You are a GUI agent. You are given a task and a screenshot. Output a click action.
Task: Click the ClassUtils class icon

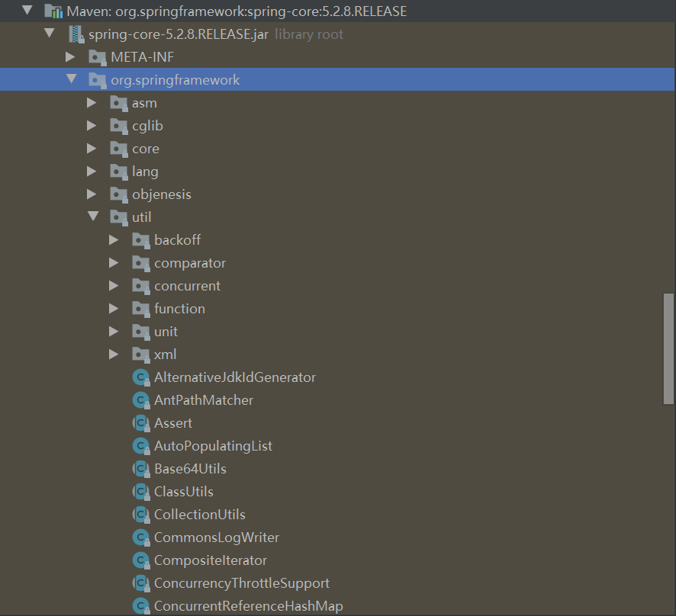coord(141,492)
